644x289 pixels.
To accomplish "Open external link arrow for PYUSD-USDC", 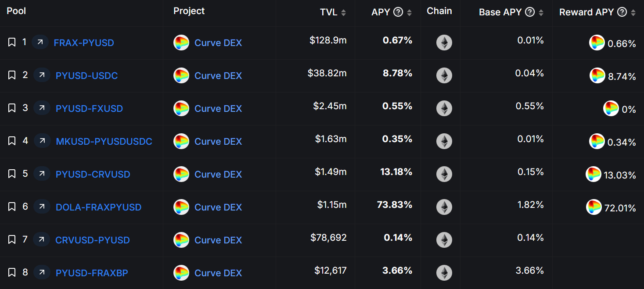I will click(42, 75).
